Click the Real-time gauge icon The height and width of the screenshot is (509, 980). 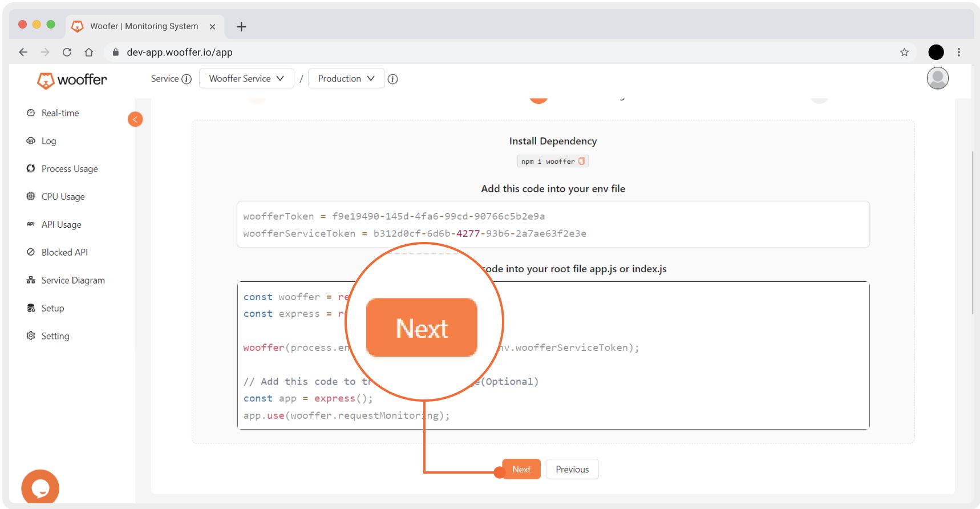31,113
